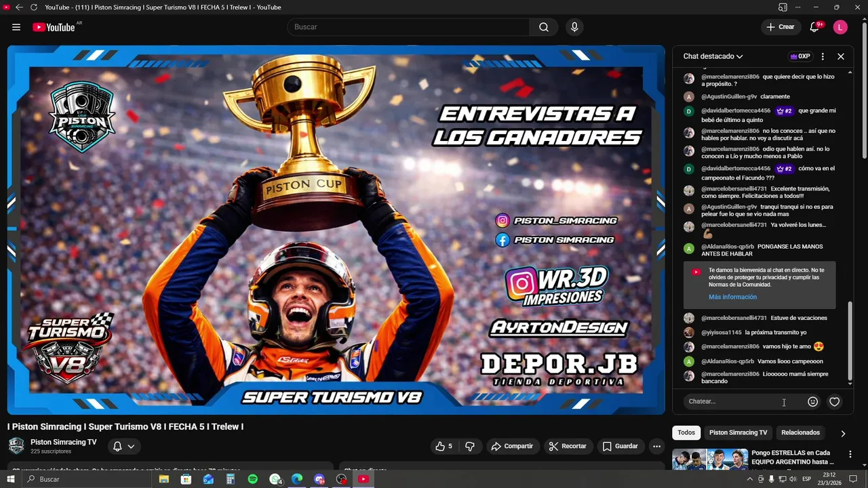Click @AgustinGuillen-g9v claramente avatar
Image resolution: width=868 pixels, height=488 pixels.
(689, 97)
